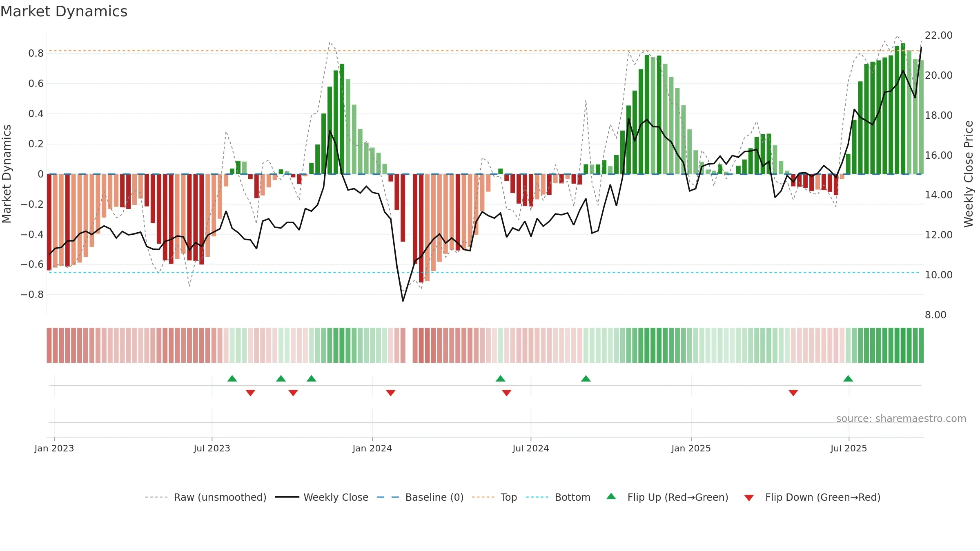Toggle Flip Up (Red→Green) legend entry
The image size is (980, 551).
667,497
